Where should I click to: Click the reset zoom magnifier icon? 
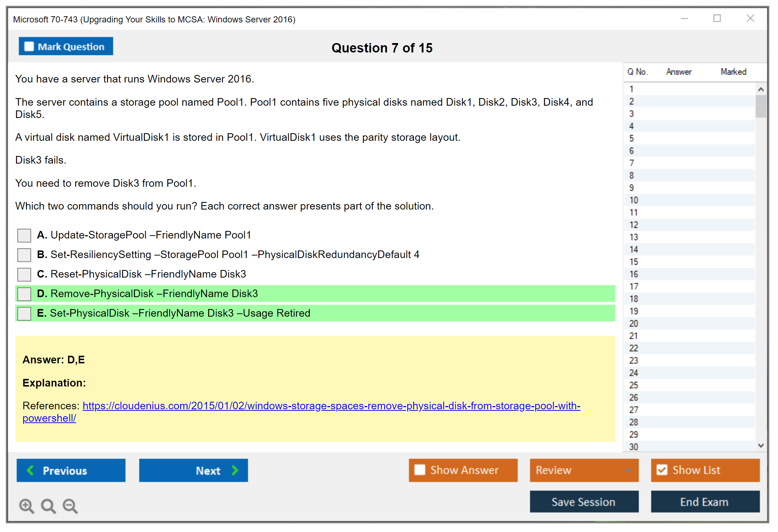(48, 506)
